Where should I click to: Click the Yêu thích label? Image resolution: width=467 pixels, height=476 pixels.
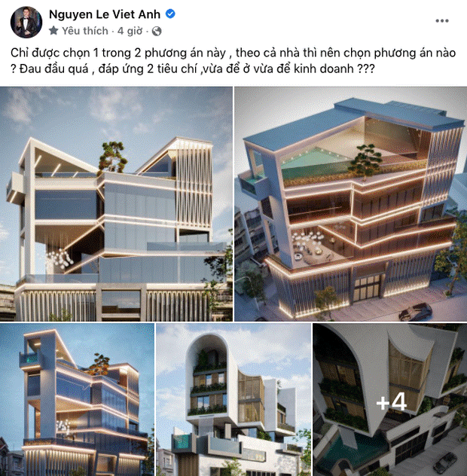point(85,31)
